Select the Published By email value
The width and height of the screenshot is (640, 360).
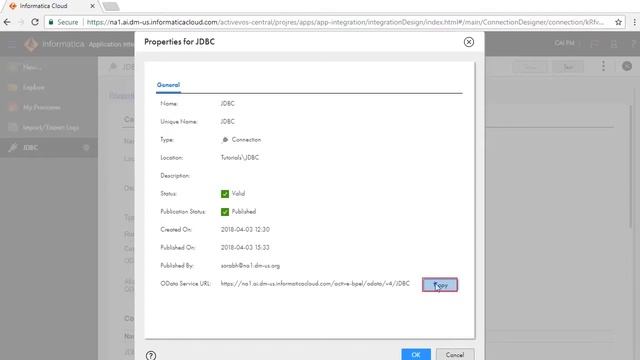pos(250,266)
